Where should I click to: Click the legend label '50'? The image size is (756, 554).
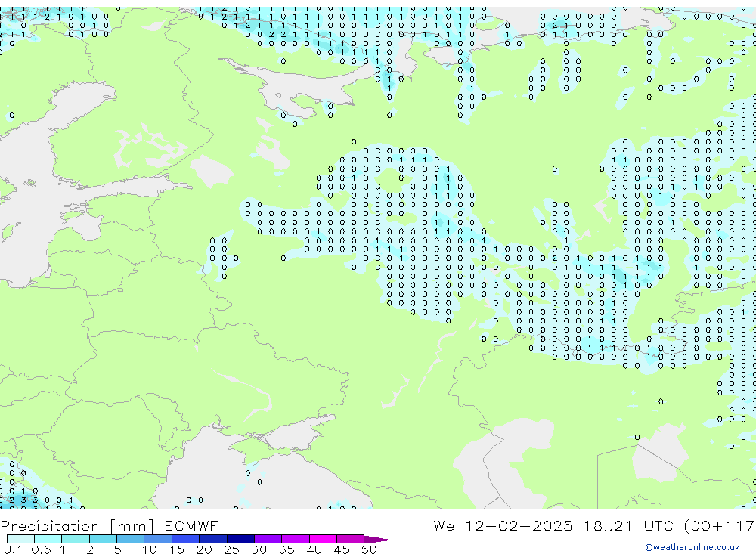369,549
